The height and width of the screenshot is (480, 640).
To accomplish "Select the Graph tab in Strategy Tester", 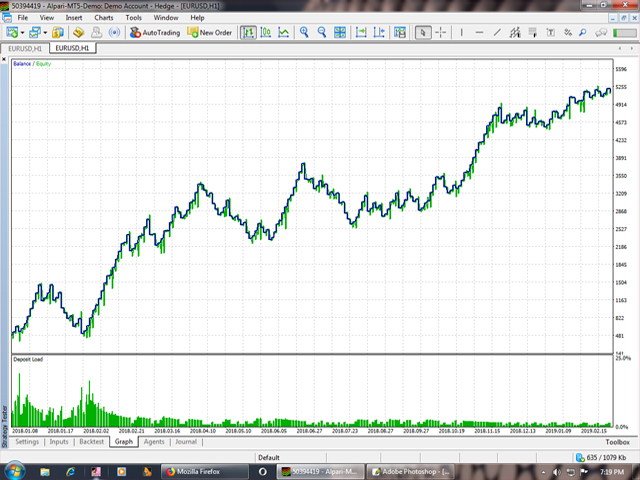I will click(x=124, y=442).
